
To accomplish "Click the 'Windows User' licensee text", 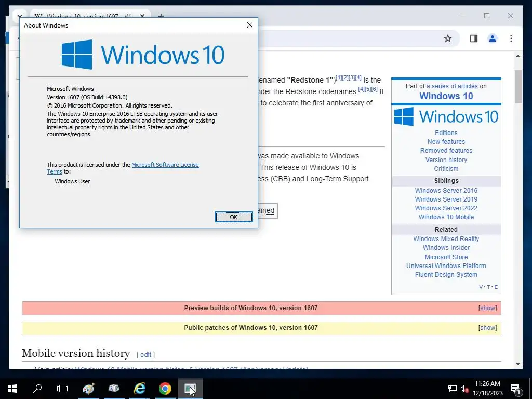I will (72, 181).
